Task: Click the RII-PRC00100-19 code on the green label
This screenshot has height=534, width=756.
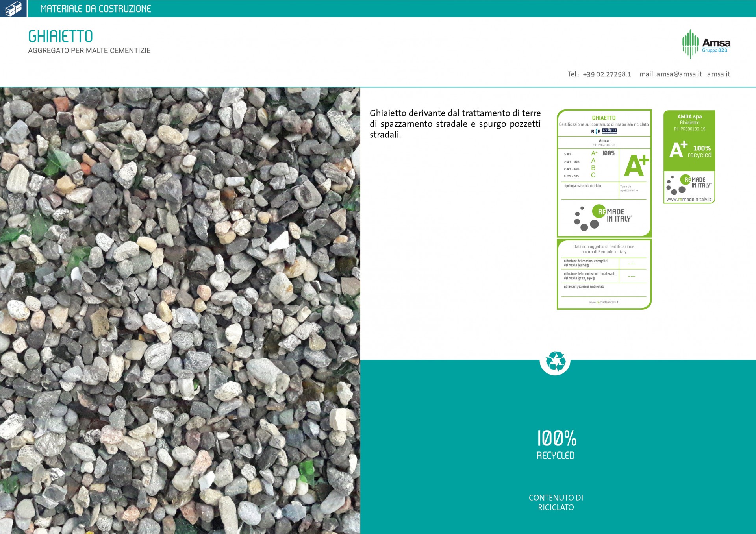Action: [689, 129]
